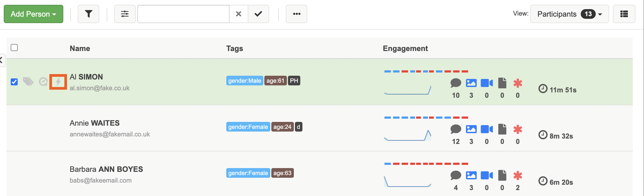The width and height of the screenshot is (644, 196).
Task: Click the clock activity icon beside Al Simon
Action: click(43, 82)
